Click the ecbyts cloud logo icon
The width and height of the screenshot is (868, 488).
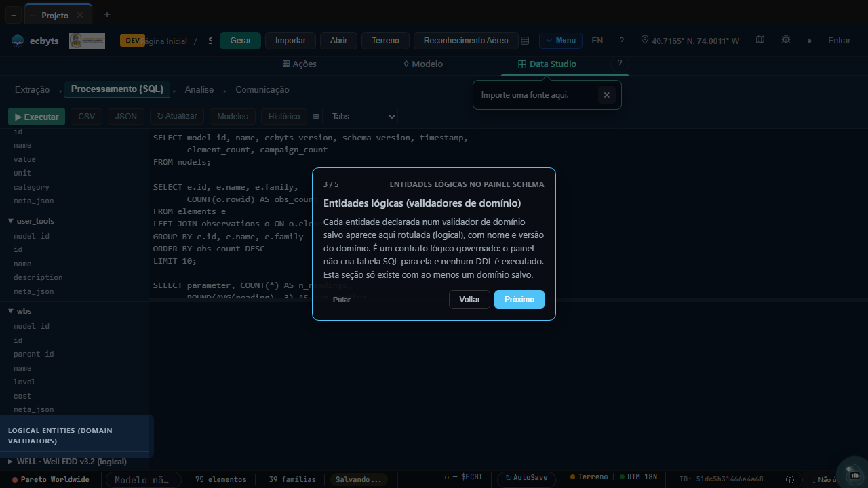[x=18, y=41]
